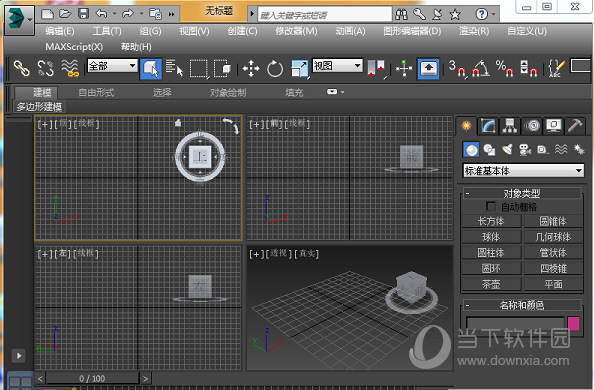
Task: Open the 视图 reference coordinate dropdown
Action: (x=337, y=66)
